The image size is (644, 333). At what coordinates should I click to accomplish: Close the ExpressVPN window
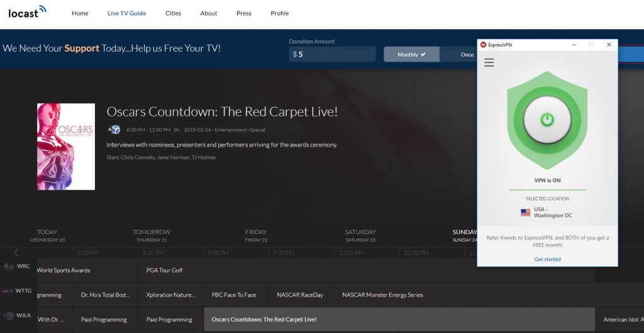tap(609, 45)
